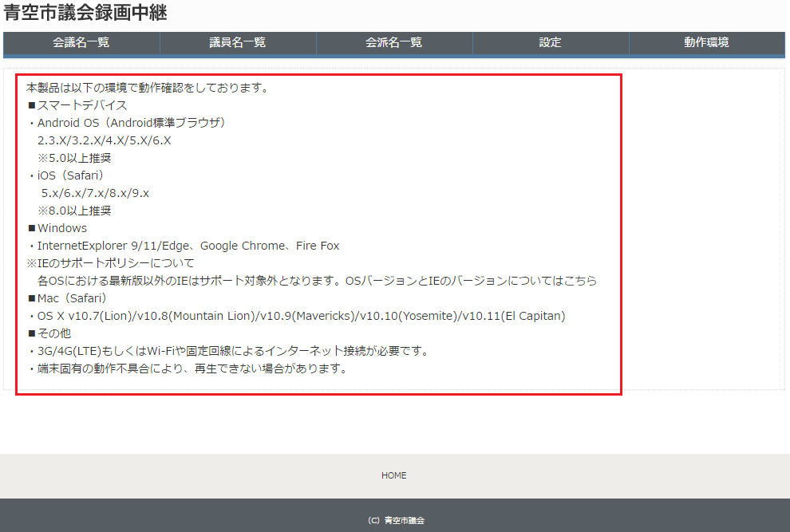Follow the こちら link for IE versions
790x532 pixels.
tap(580, 281)
